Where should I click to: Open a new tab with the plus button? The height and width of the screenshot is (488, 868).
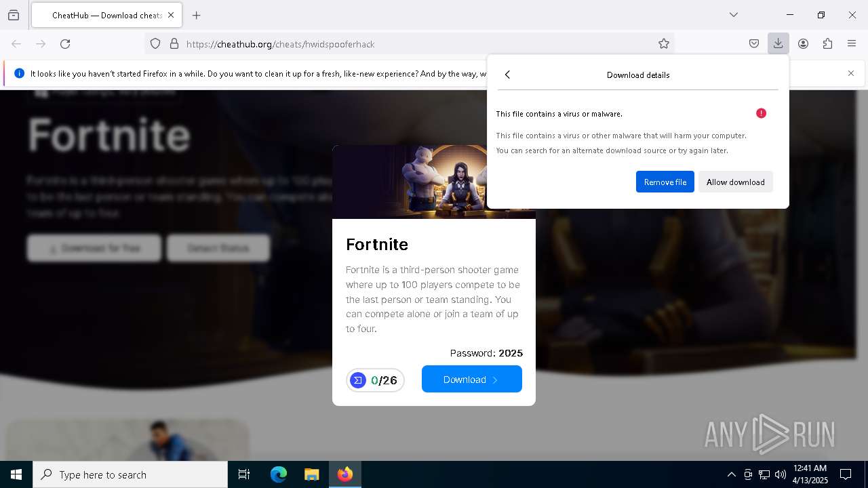(197, 15)
